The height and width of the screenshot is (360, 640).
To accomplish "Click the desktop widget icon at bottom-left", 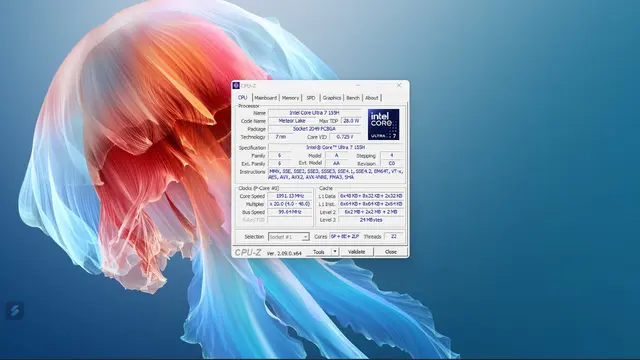I will click(x=15, y=310).
